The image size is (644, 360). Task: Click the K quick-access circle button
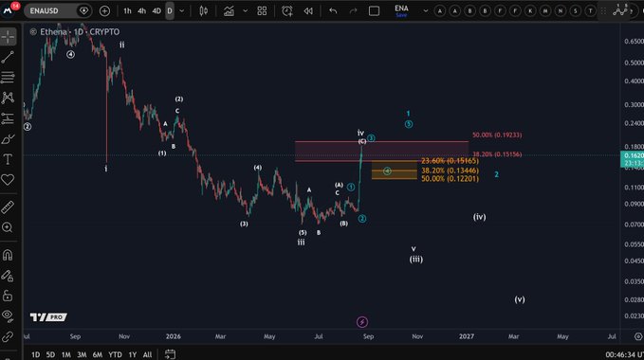coord(530,11)
